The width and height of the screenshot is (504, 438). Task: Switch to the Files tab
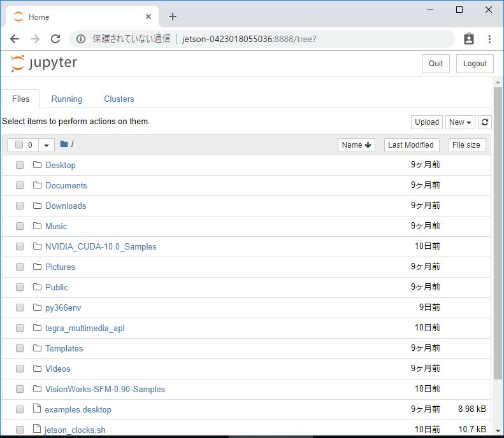coord(21,99)
